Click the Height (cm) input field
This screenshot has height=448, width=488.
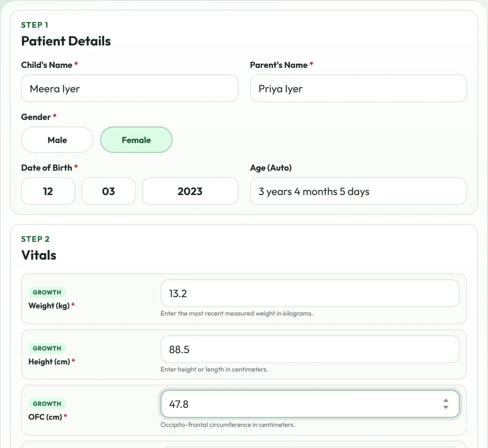click(310, 349)
